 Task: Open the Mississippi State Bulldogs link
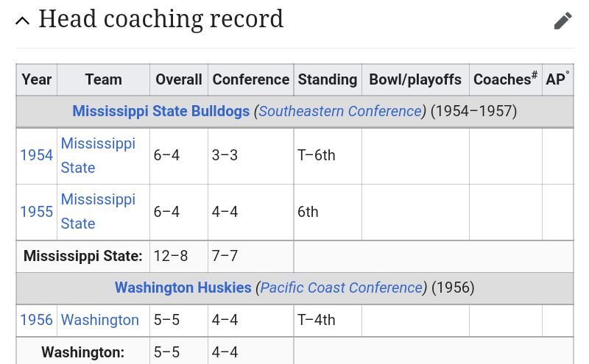tap(161, 111)
